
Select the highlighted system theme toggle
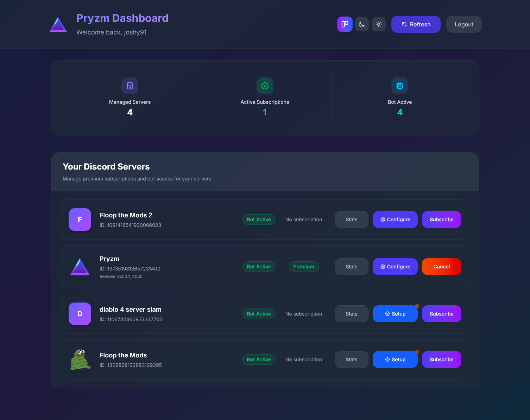pyautogui.click(x=345, y=24)
